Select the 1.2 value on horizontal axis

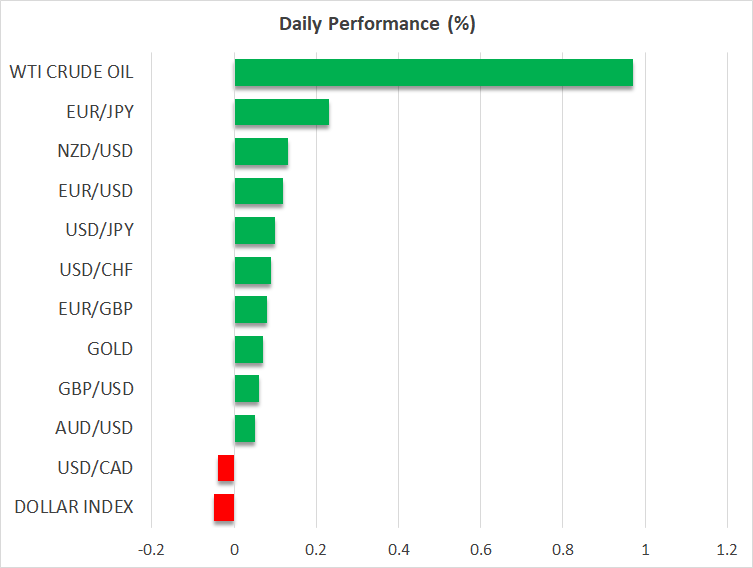coord(726,549)
